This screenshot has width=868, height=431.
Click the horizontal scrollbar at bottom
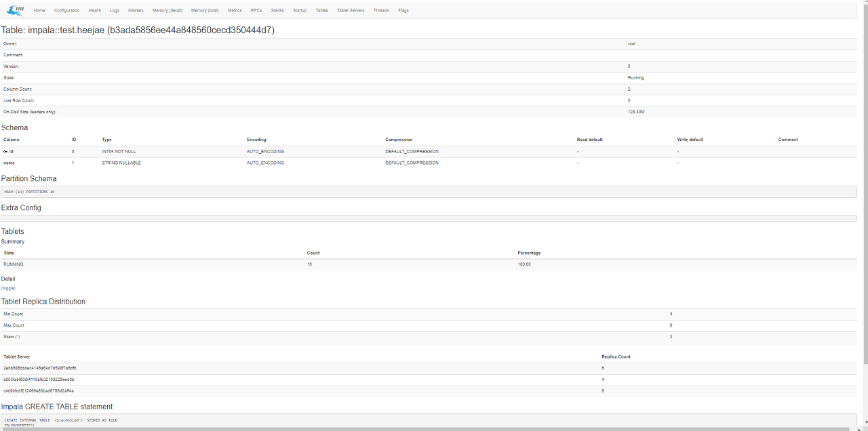426,429
